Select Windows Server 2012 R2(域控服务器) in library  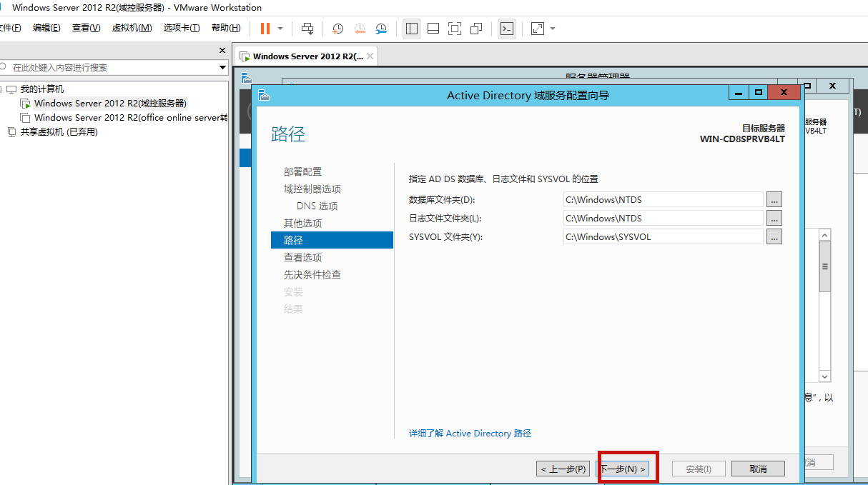[x=110, y=104]
